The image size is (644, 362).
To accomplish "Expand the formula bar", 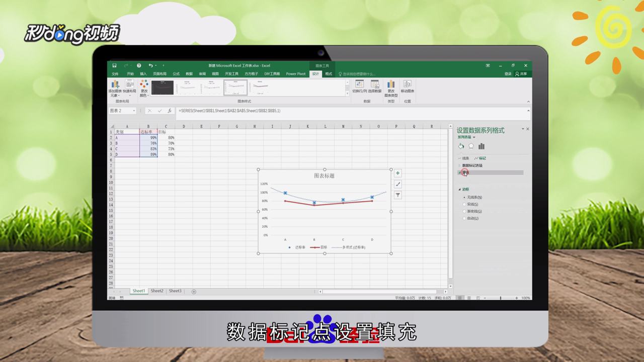I will tap(528, 111).
